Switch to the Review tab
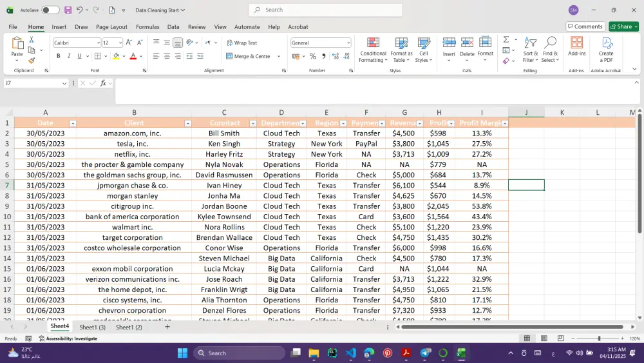This screenshot has height=363, width=644. point(196,26)
